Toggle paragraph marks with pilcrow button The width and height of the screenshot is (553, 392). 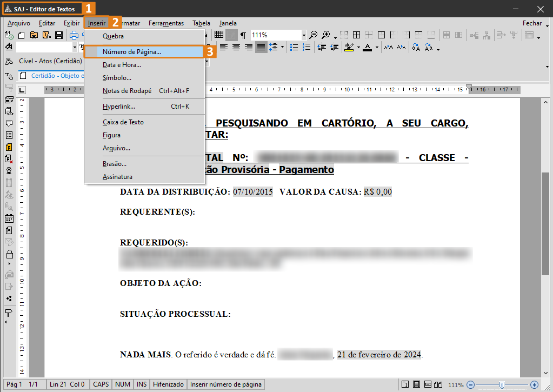tap(243, 35)
